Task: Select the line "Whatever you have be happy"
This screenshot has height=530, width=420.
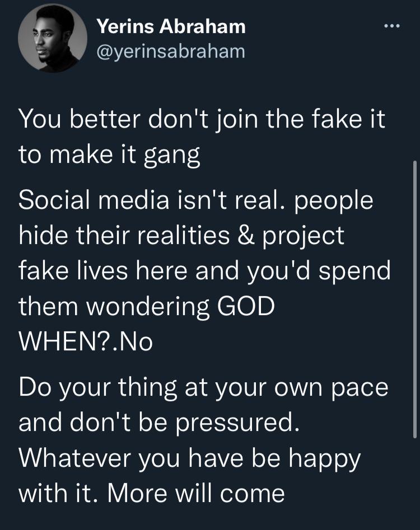Action: point(190,458)
